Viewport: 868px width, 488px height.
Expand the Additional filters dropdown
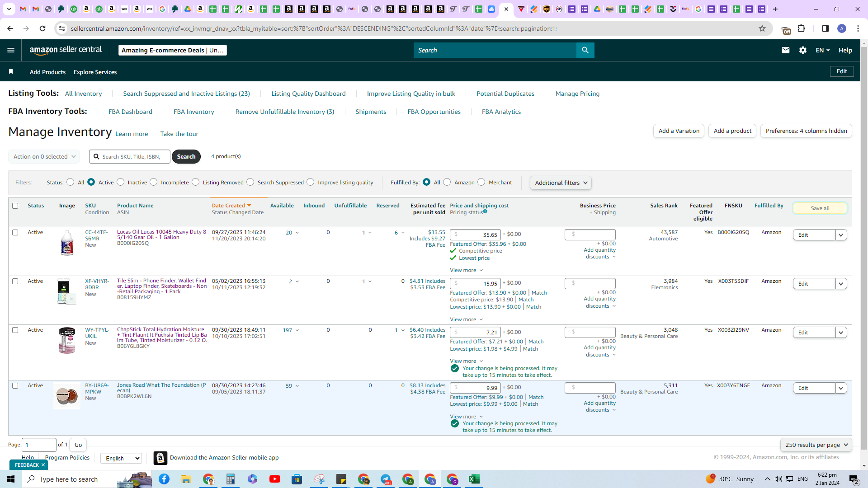point(561,183)
